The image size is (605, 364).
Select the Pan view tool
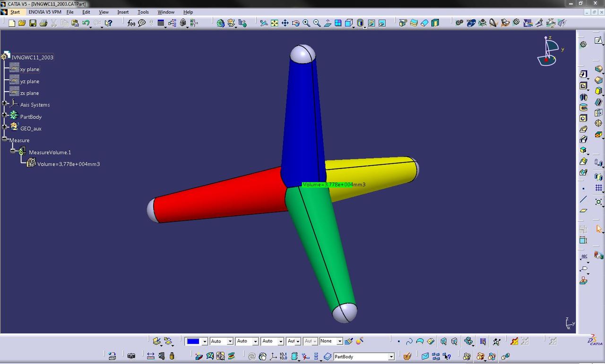(x=285, y=23)
